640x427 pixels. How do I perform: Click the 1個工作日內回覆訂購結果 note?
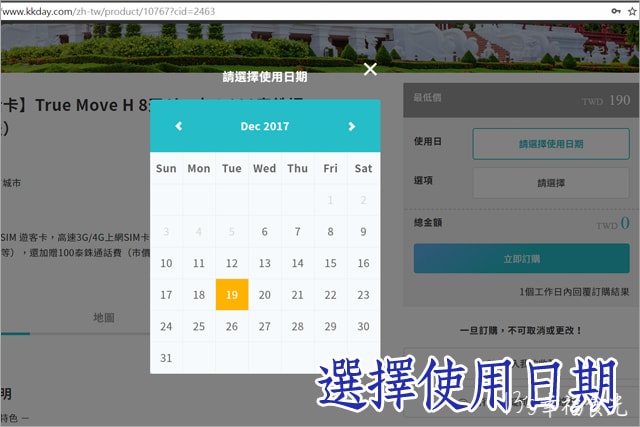[x=574, y=292]
